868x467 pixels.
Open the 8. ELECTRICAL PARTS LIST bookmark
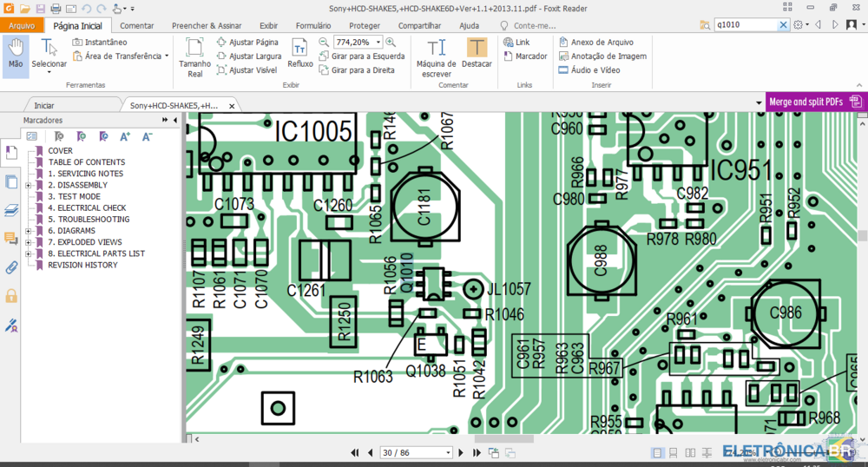coord(96,253)
